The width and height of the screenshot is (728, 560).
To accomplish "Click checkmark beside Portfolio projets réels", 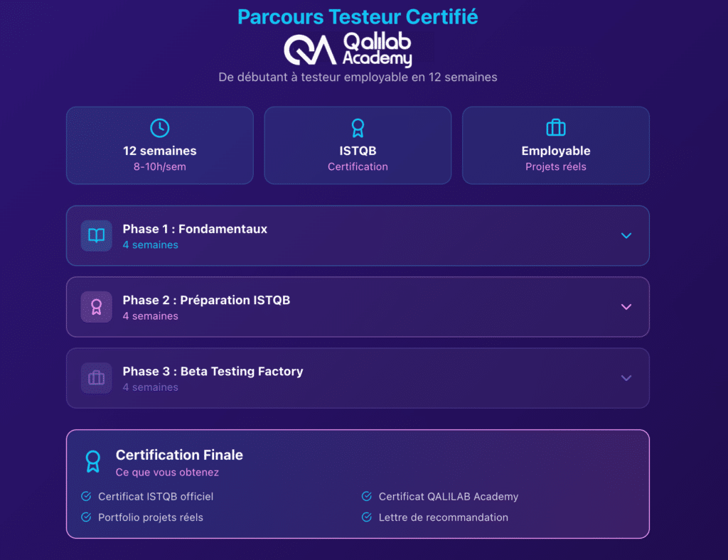I will [86, 517].
